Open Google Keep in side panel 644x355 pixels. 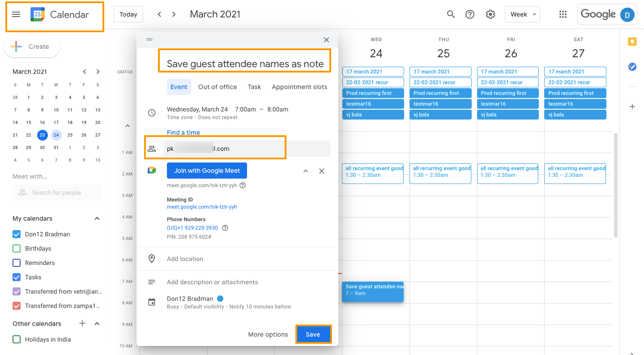pyautogui.click(x=632, y=42)
